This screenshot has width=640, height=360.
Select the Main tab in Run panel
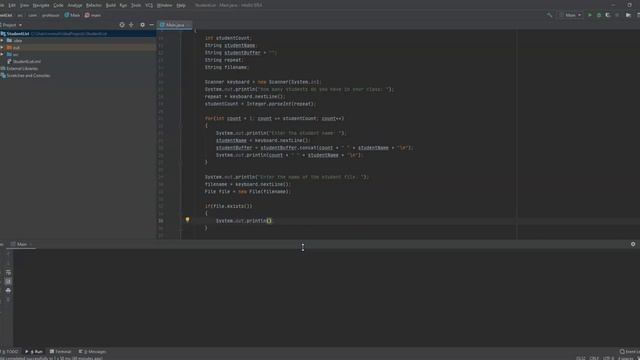tap(21, 244)
